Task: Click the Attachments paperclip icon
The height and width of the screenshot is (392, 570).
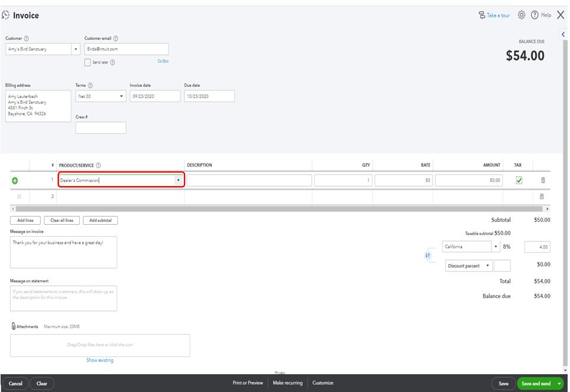Action: click(x=14, y=326)
